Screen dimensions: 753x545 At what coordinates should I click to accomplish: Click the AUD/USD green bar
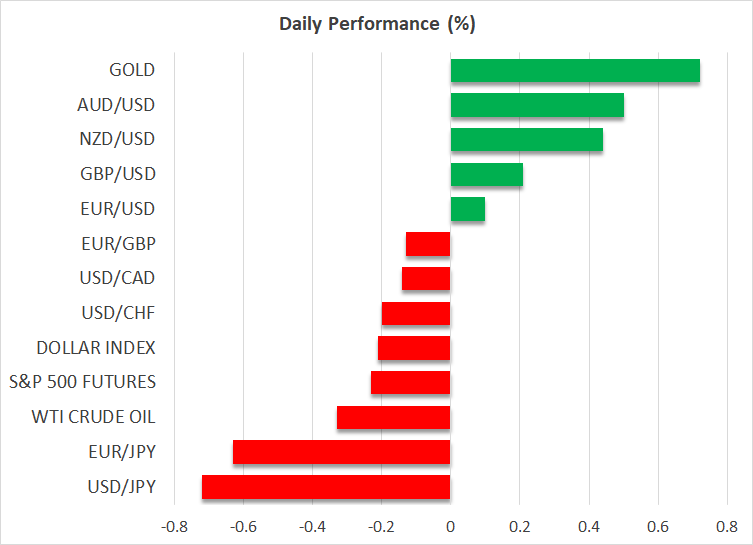click(537, 105)
